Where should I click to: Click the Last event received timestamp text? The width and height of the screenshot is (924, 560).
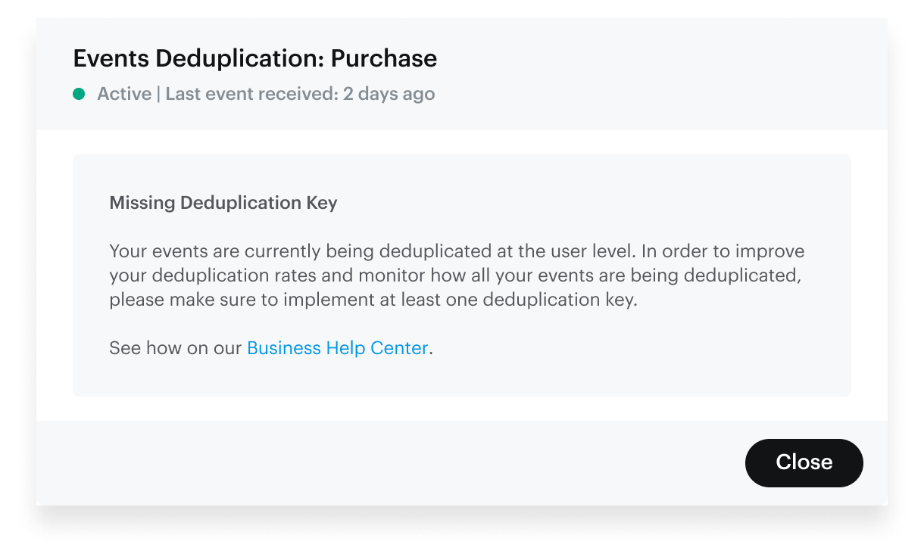pos(300,93)
